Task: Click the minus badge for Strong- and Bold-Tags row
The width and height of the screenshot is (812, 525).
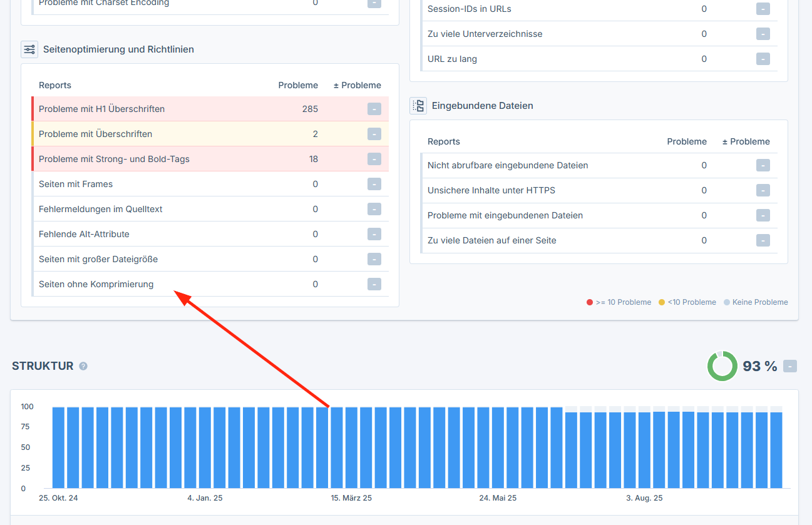Action: point(374,159)
